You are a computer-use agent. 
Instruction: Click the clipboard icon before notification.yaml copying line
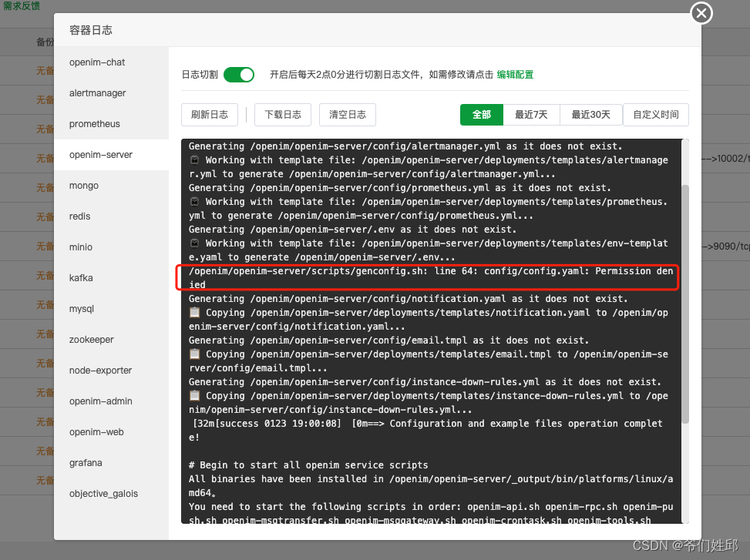click(194, 313)
